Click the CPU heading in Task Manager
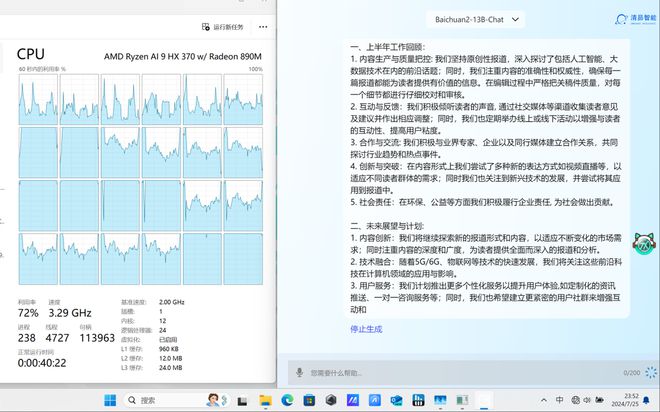 (x=31, y=54)
